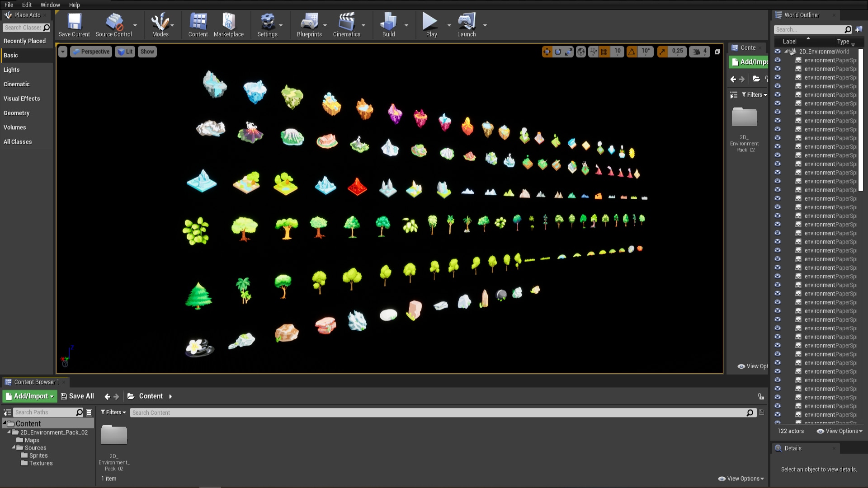Adjust the camera speed control showing 4
The height and width of the screenshot is (488, 868).
tap(699, 52)
